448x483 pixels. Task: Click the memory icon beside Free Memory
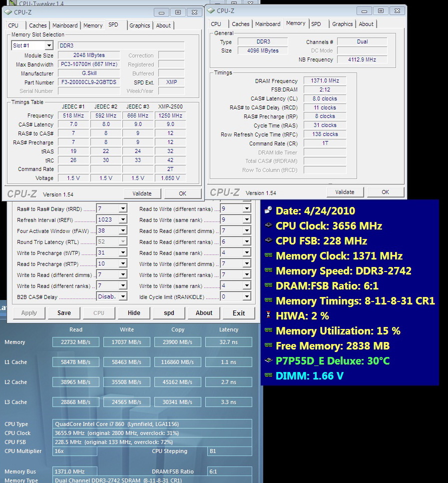tap(268, 345)
